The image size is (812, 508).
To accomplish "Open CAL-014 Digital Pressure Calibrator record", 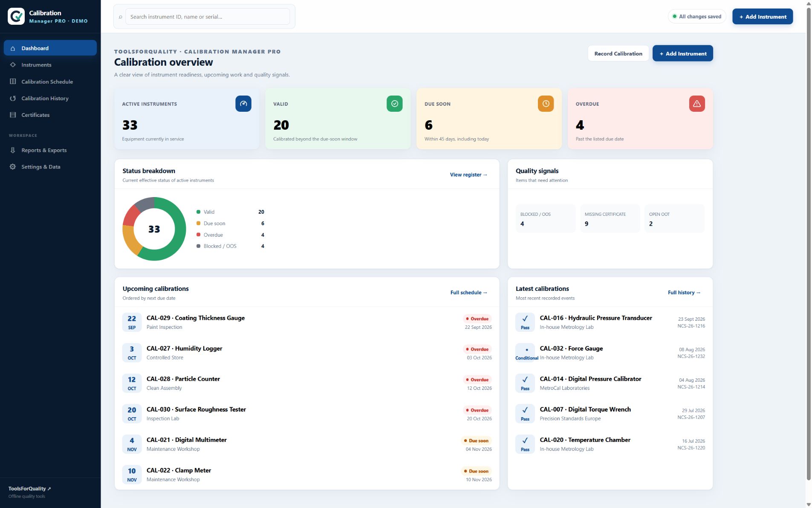I will tap(610, 383).
